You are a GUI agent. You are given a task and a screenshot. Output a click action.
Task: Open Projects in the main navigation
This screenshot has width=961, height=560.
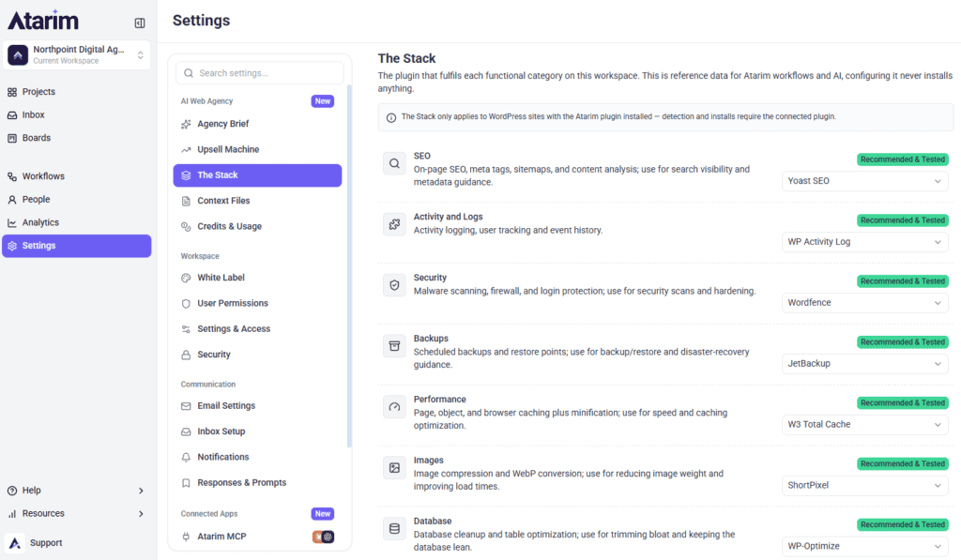coord(77,92)
